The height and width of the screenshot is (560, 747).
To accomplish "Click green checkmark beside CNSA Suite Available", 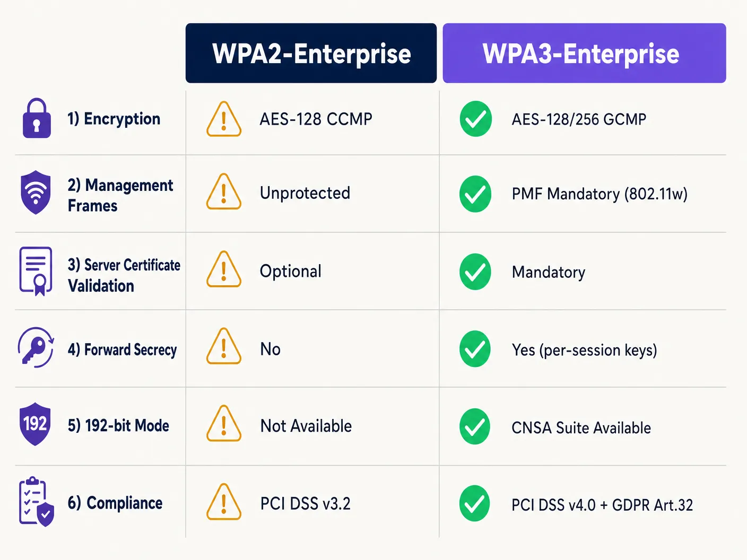I will point(475,426).
